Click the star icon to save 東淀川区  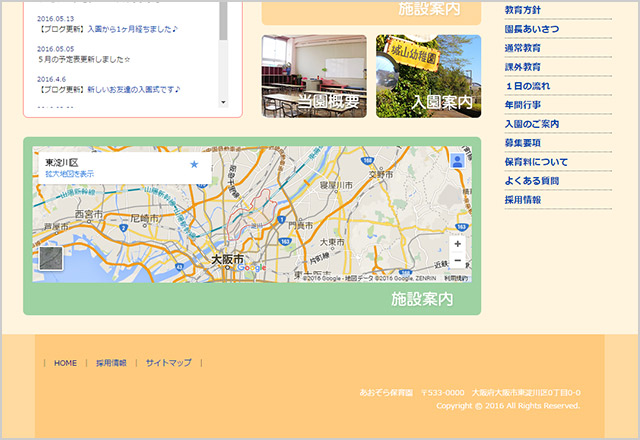pyautogui.click(x=194, y=164)
